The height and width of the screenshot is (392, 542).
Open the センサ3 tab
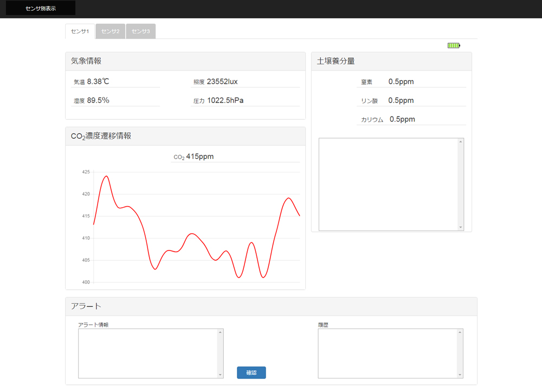click(140, 31)
